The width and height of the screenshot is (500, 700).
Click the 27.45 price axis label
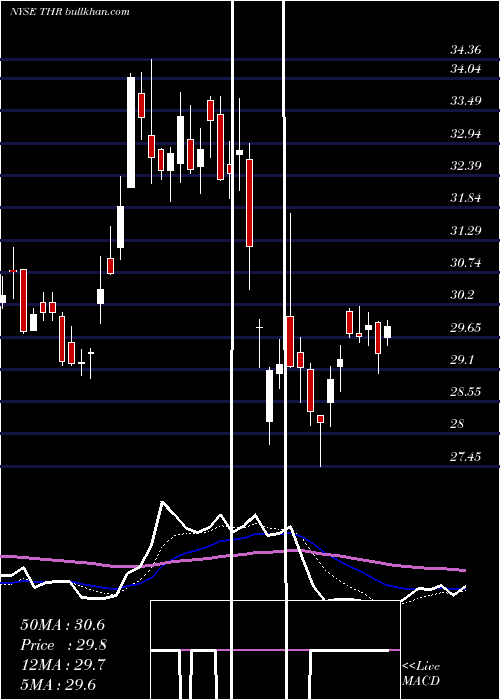pyautogui.click(x=466, y=457)
